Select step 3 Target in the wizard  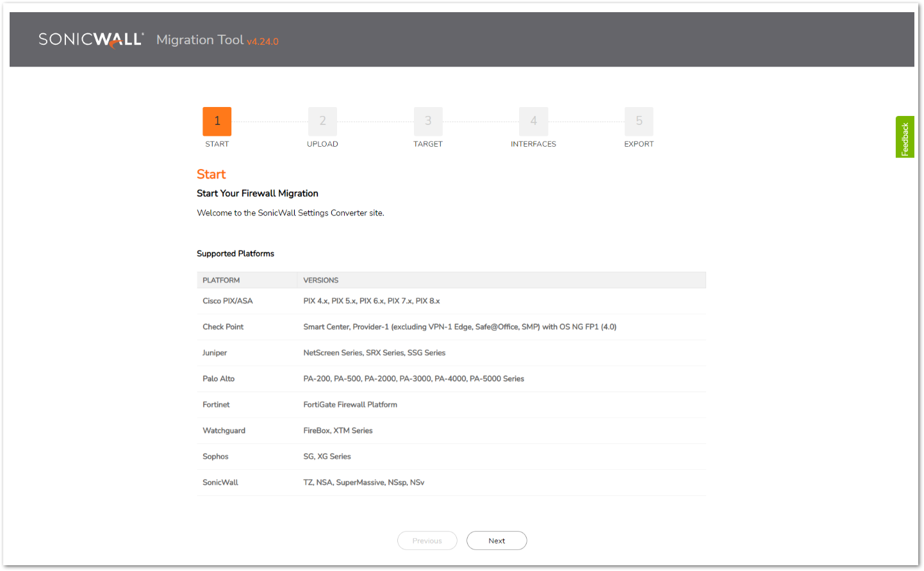(x=428, y=121)
